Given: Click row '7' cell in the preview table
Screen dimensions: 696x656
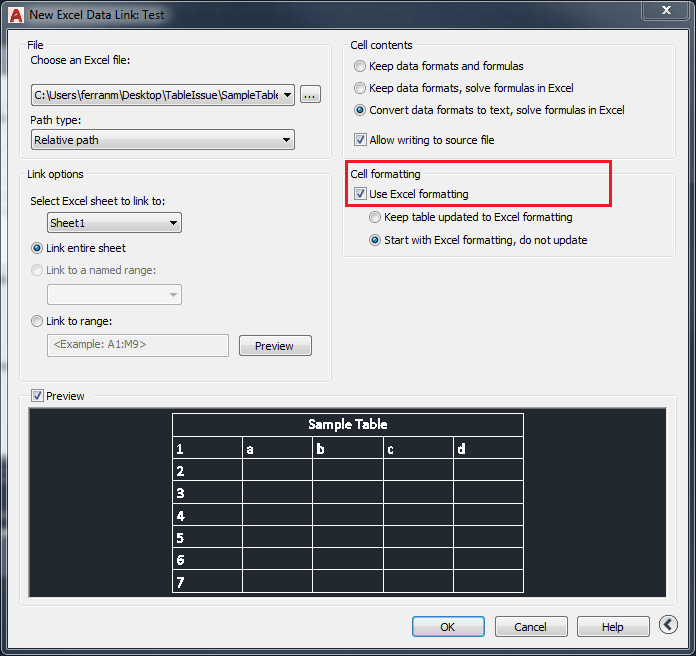Looking at the screenshot, I should coord(207,582).
